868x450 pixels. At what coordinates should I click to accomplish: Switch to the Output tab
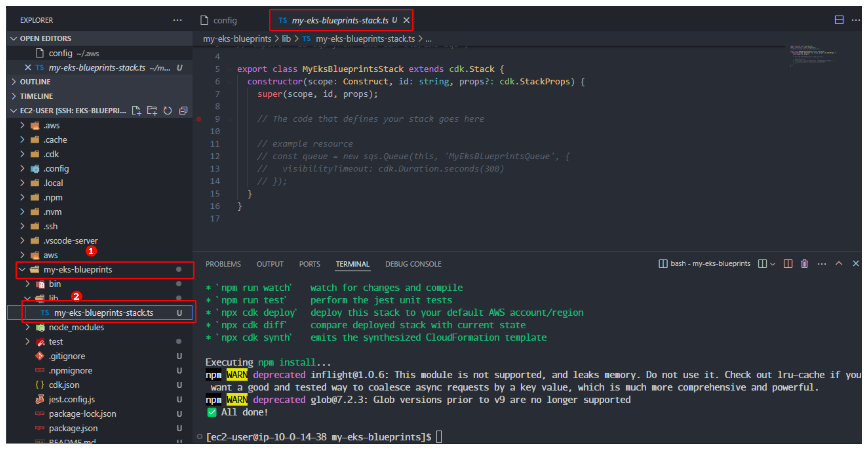[270, 264]
